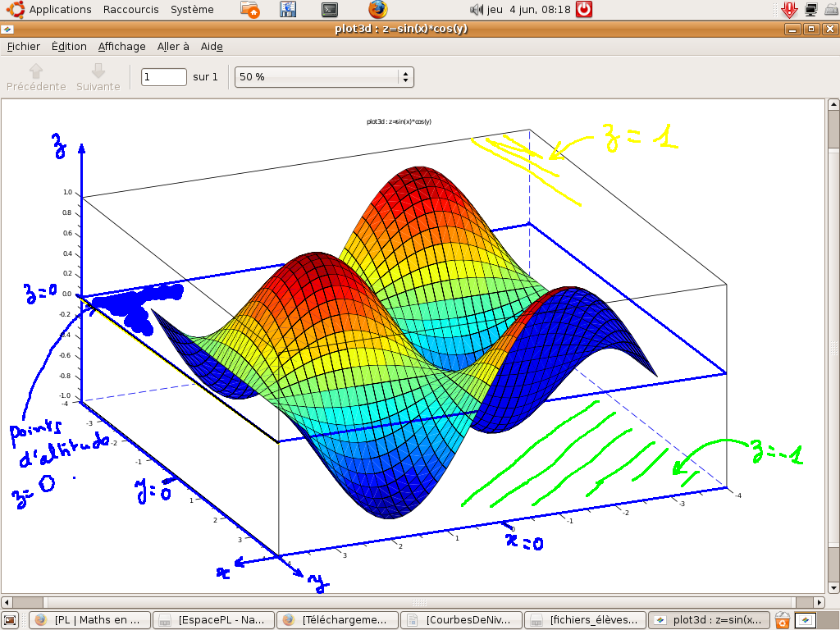Switch to the EspacePL taskbar window
The width and height of the screenshot is (840, 630).
tap(213, 620)
